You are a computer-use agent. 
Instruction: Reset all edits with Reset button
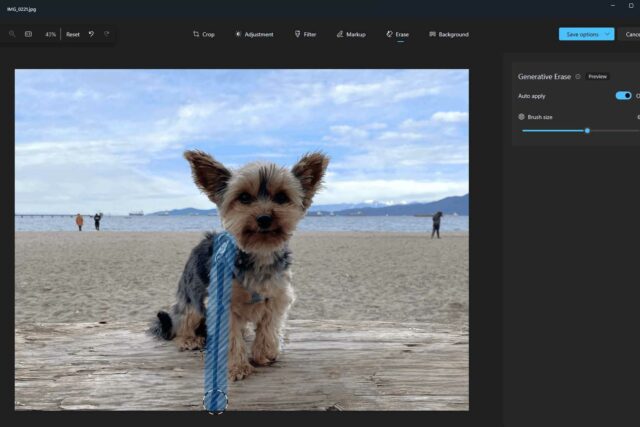point(73,35)
